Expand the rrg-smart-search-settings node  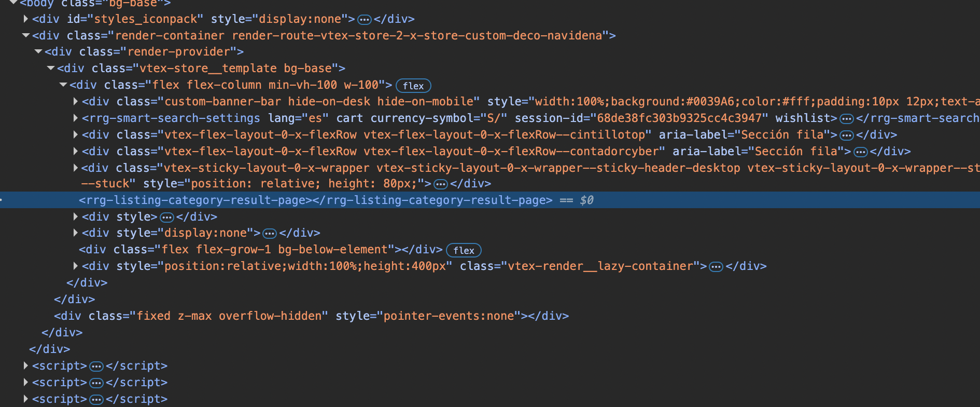pos(76,118)
